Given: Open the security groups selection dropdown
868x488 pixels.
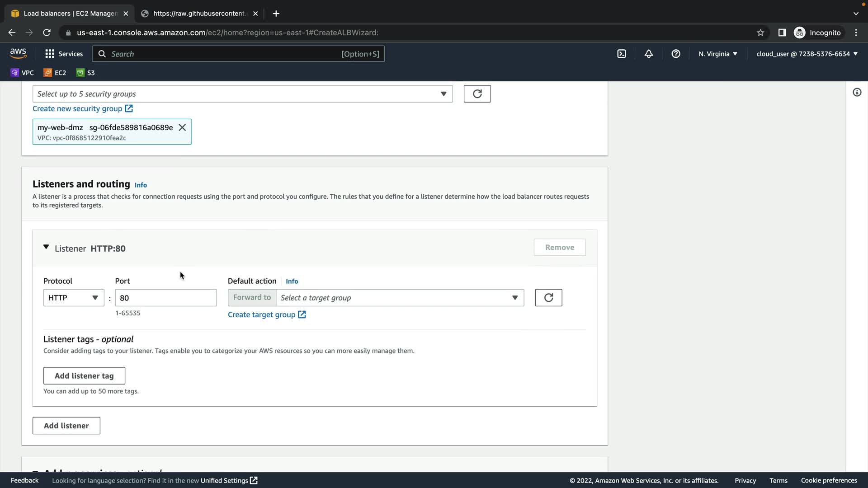Looking at the screenshot, I should (242, 94).
